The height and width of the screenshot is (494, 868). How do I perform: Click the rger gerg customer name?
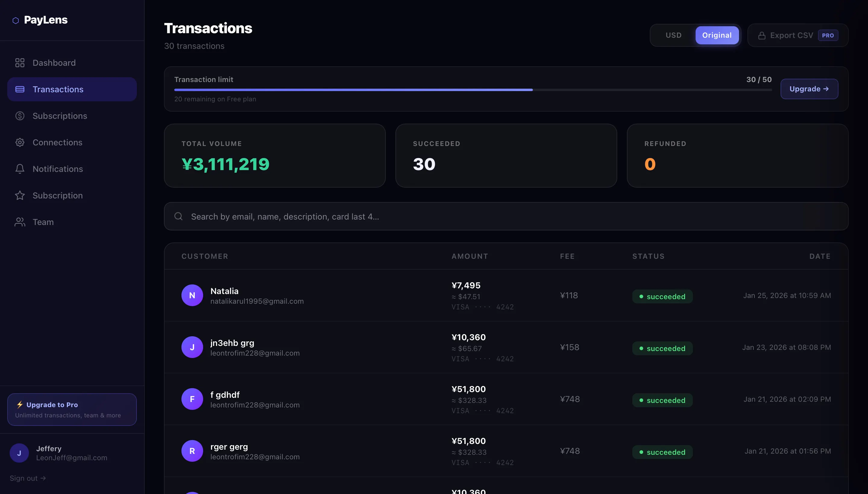[x=229, y=447]
